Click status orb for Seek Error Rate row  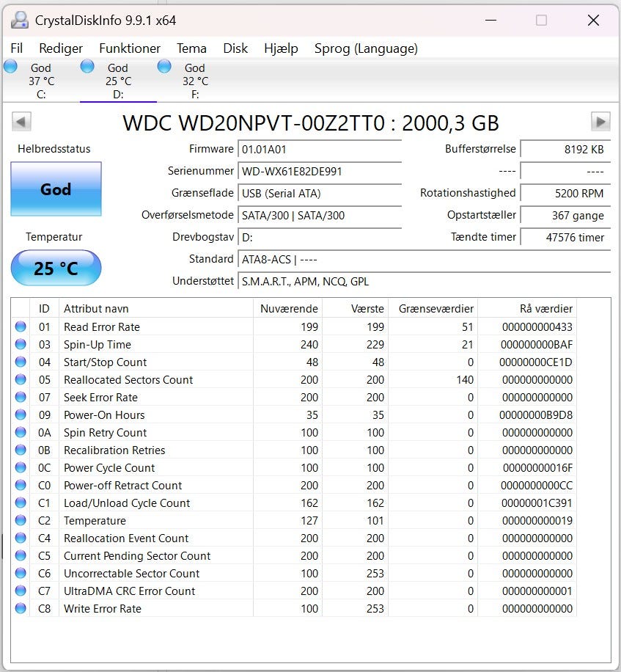point(21,397)
